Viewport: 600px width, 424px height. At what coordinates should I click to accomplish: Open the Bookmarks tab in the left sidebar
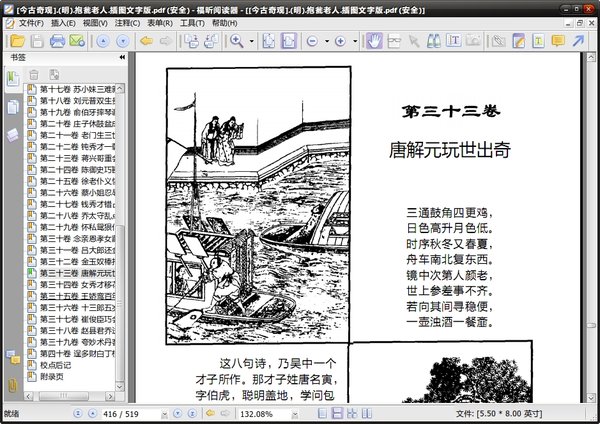pyautogui.click(x=13, y=78)
